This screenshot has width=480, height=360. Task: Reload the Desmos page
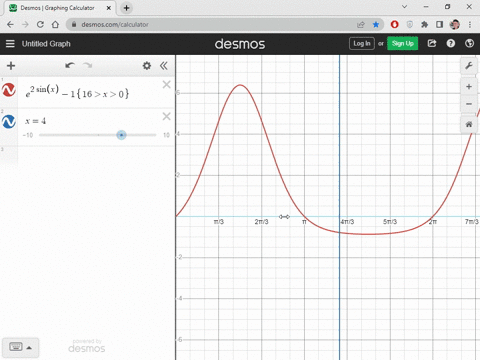(x=40, y=24)
